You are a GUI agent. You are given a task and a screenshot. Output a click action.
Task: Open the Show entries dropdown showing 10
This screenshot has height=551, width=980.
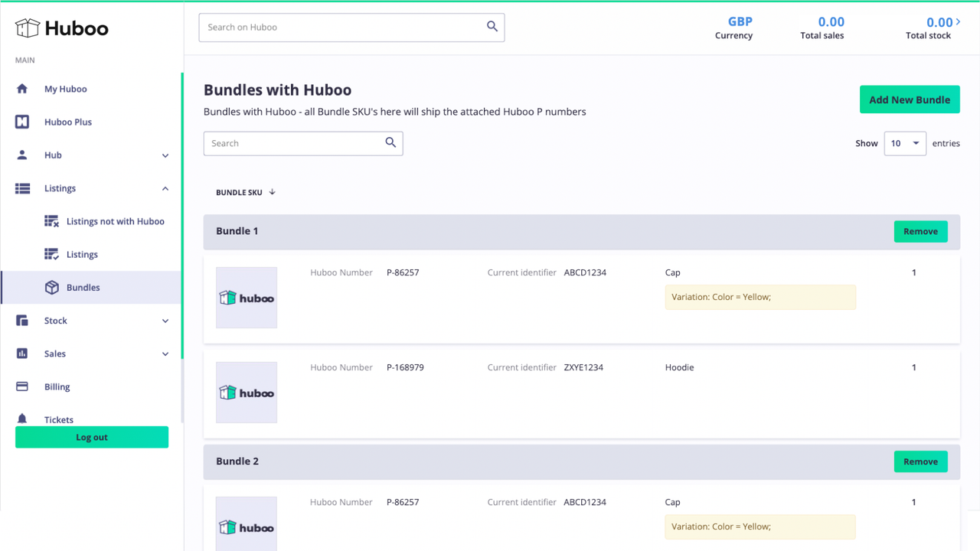tap(905, 143)
